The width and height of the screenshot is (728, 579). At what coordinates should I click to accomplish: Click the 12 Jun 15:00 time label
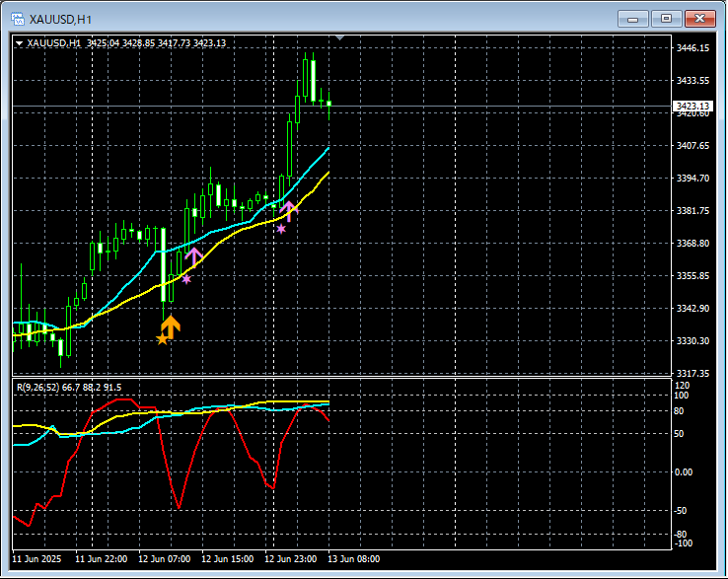pyautogui.click(x=228, y=559)
